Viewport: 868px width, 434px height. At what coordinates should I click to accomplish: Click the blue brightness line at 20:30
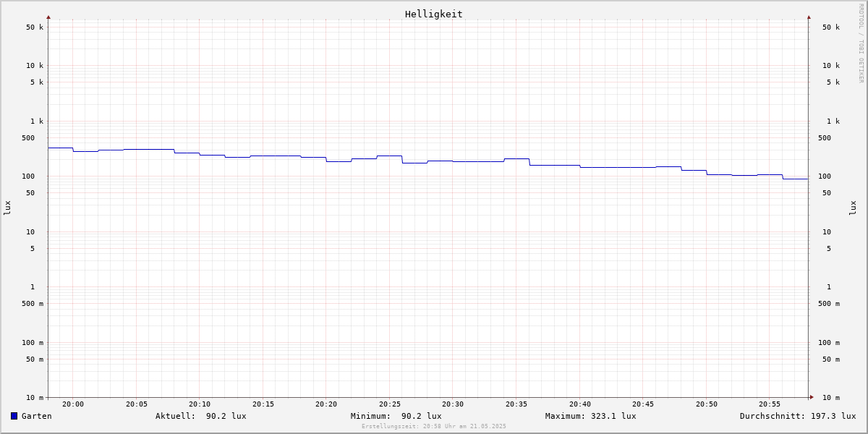(453, 161)
